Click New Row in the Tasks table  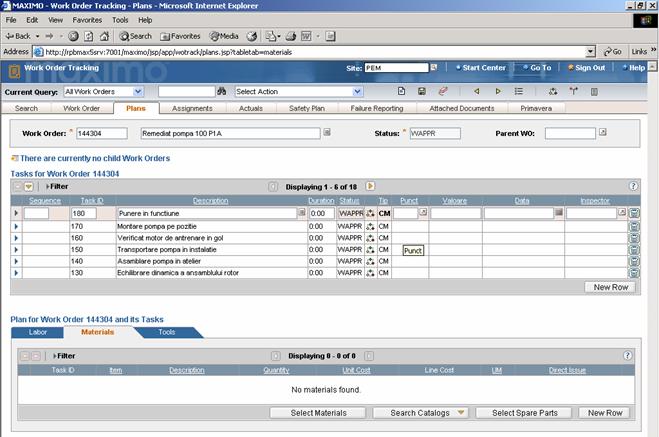point(610,287)
